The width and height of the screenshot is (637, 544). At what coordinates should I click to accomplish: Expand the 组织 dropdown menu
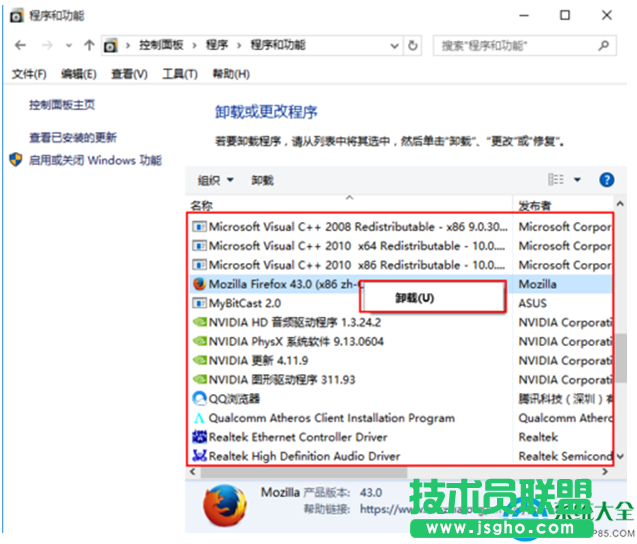215,180
